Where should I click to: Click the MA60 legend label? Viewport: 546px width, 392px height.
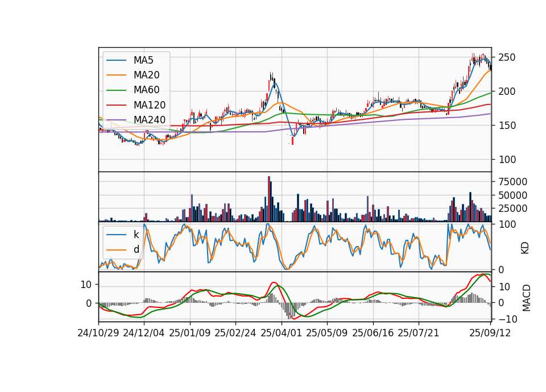146,90
